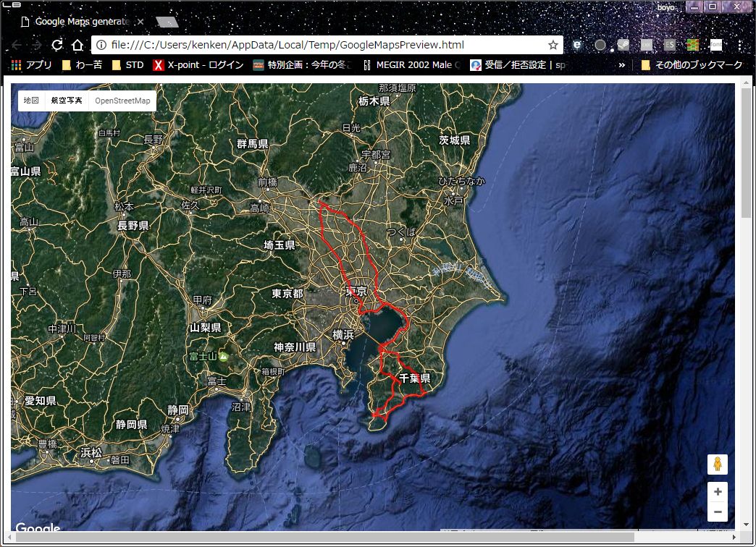Open MEGIR 2002 Male bookmark
Image resolution: width=756 pixels, height=547 pixels.
point(412,64)
